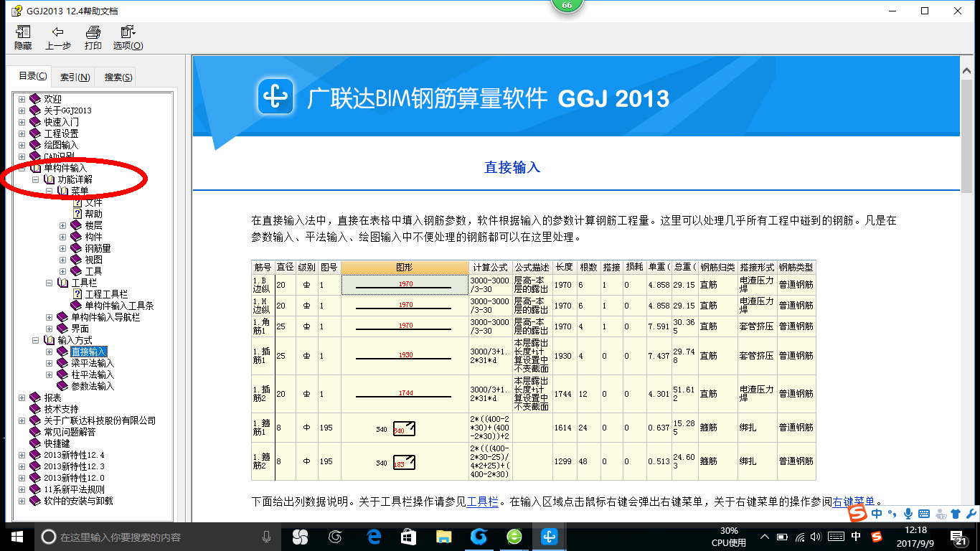This screenshot has width=980, height=551.
Task: Open the 参数法输入 topic
Action: [x=93, y=386]
